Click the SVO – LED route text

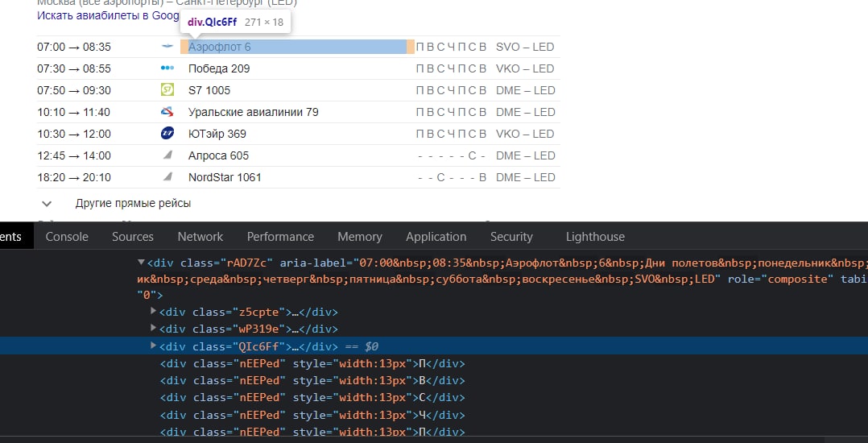(525, 47)
